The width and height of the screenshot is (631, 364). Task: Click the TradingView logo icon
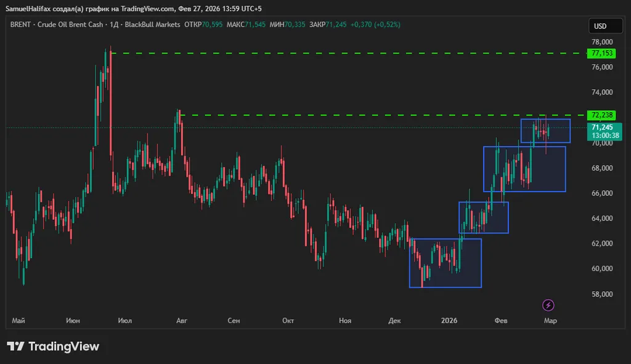click(16, 347)
